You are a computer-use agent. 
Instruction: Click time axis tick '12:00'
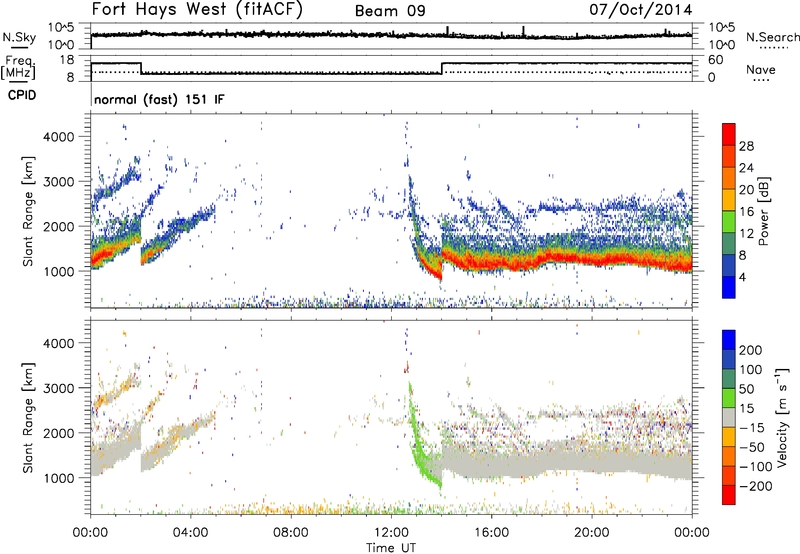[391, 533]
